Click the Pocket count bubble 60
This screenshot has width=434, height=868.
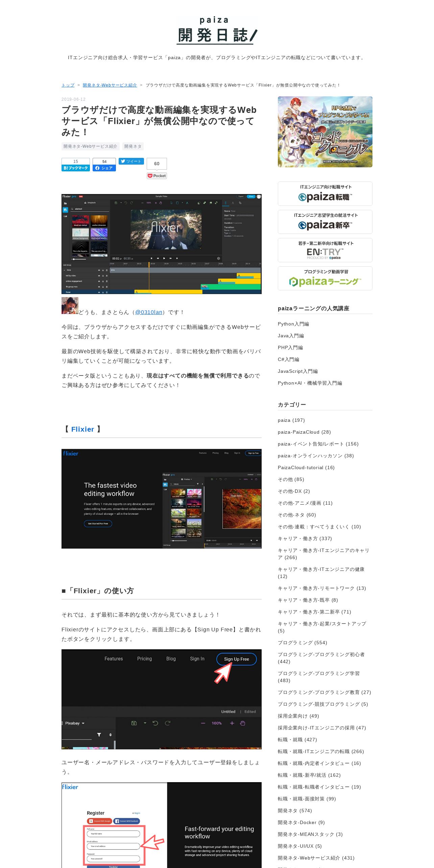point(157,164)
